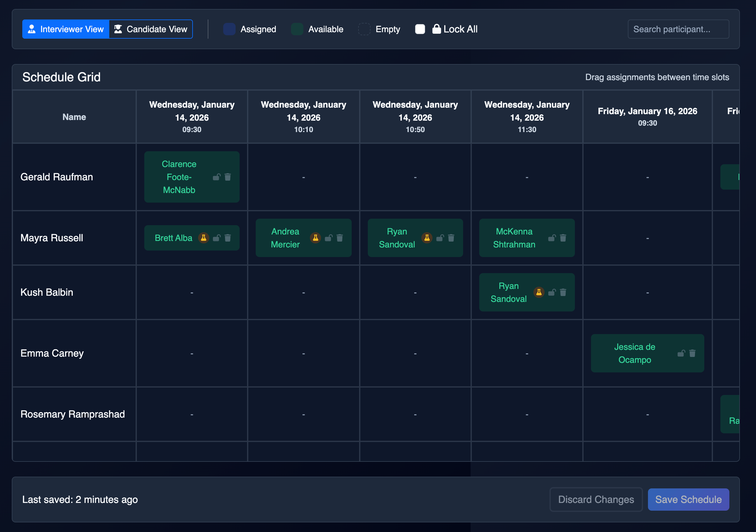The height and width of the screenshot is (532, 756).
Task: Click the Discard Changes button
Action: [596, 499]
